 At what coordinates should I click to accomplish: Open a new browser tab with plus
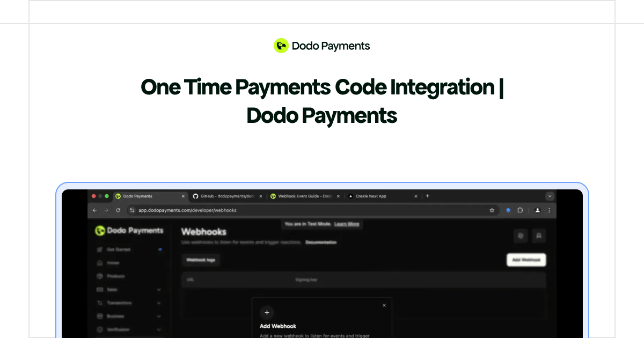427,196
